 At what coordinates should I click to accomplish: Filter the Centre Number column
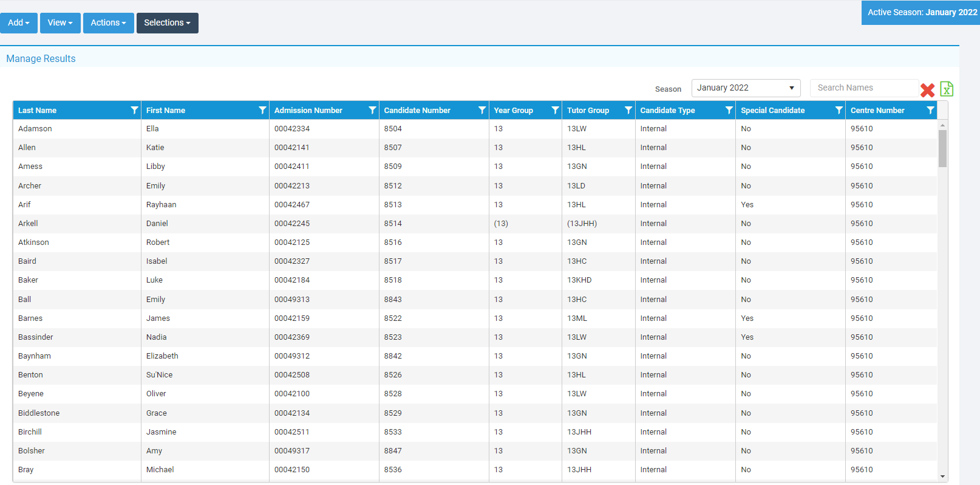(x=930, y=110)
